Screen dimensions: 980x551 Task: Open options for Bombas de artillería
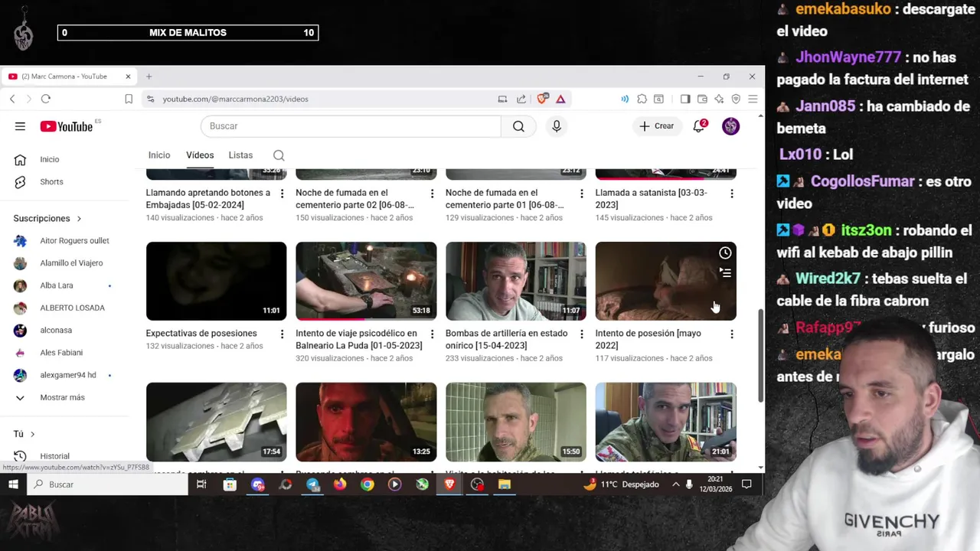click(581, 334)
